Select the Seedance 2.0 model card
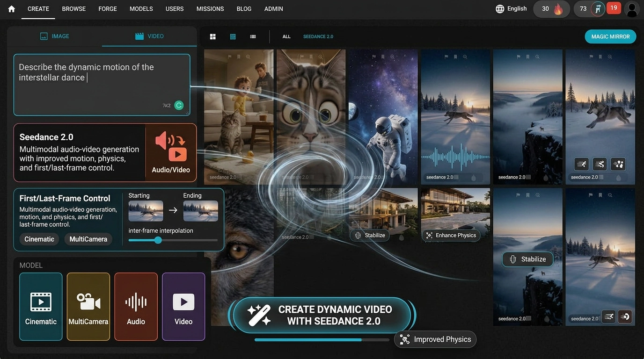 105,152
